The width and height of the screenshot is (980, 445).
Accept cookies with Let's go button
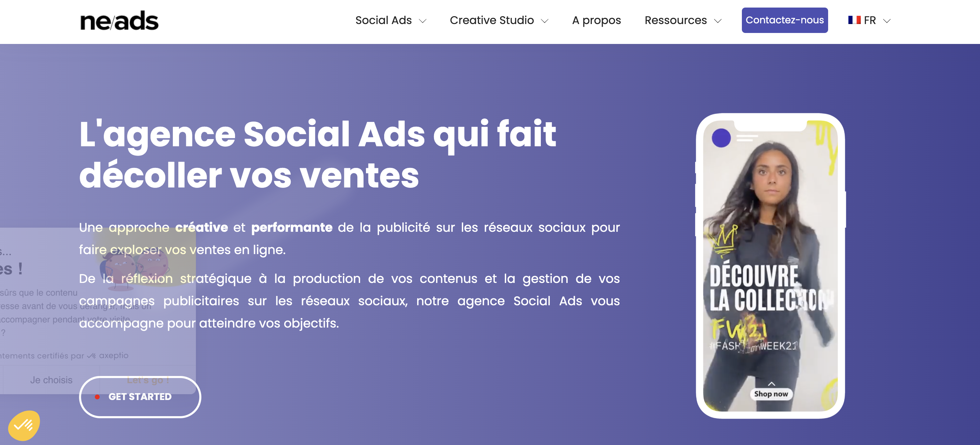[x=148, y=380]
